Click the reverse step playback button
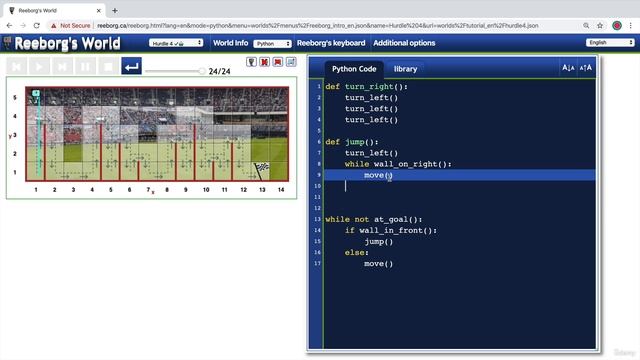The height and width of the screenshot is (360, 640). tap(16, 66)
